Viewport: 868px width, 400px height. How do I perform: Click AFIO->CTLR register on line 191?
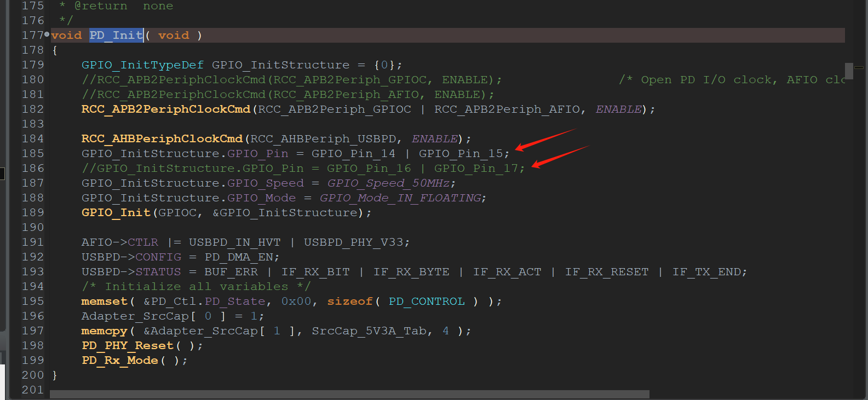point(120,242)
